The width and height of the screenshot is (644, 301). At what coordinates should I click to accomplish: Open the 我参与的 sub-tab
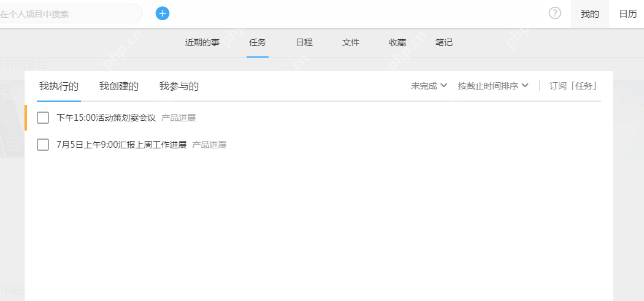179,86
